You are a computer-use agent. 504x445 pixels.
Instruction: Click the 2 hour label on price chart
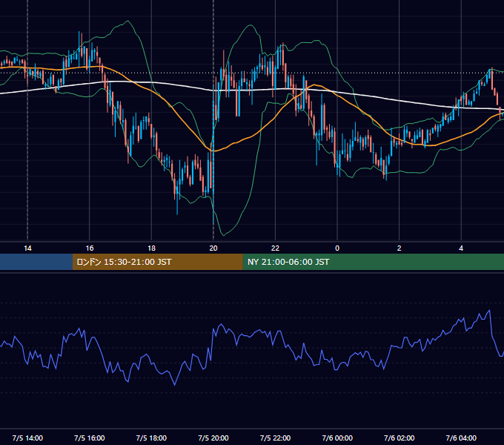(399, 248)
